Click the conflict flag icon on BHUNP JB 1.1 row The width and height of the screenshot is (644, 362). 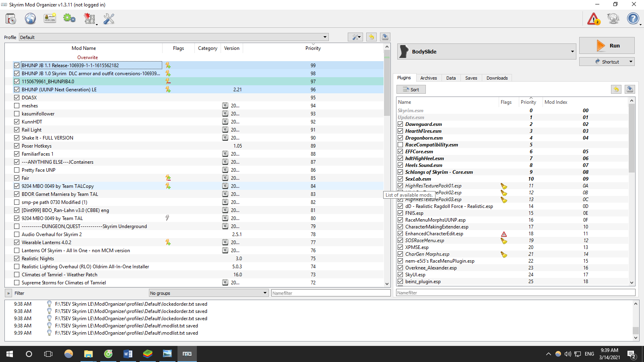pos(168,65)
